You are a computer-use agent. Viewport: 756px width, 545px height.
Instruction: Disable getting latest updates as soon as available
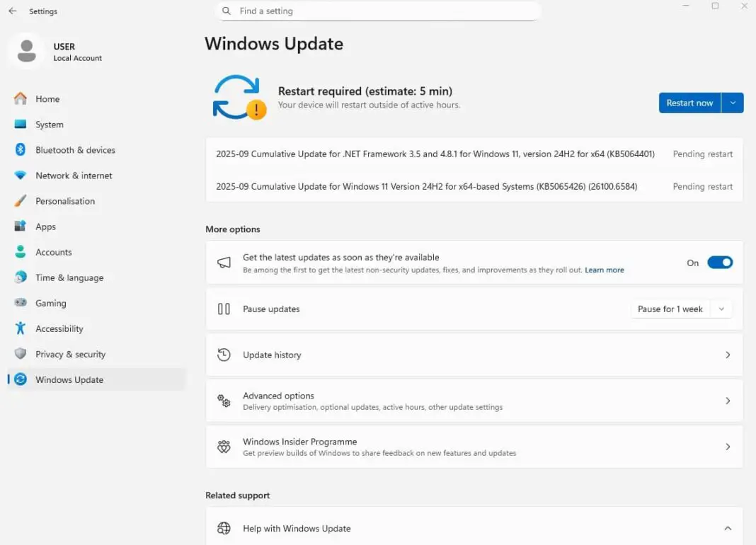click(x=720, y=262)
